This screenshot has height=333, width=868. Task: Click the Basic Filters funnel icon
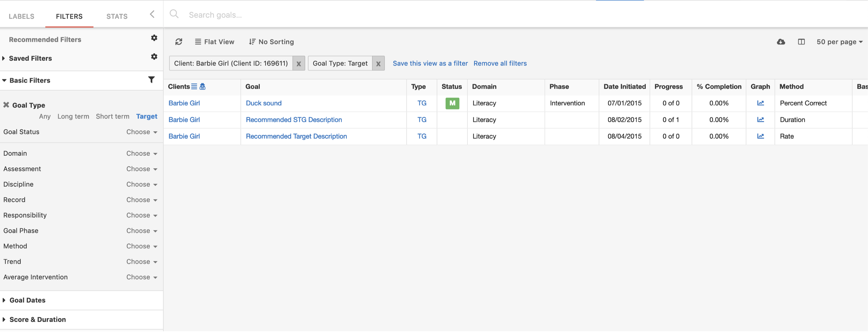[x=151, y=80]
